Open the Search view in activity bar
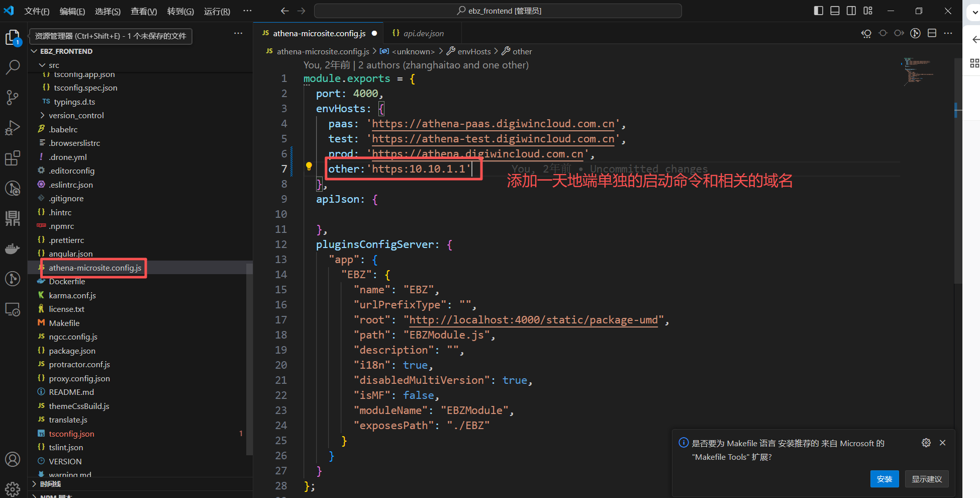The height and width of the screenshot is (498, 980). tap(13, 66)
